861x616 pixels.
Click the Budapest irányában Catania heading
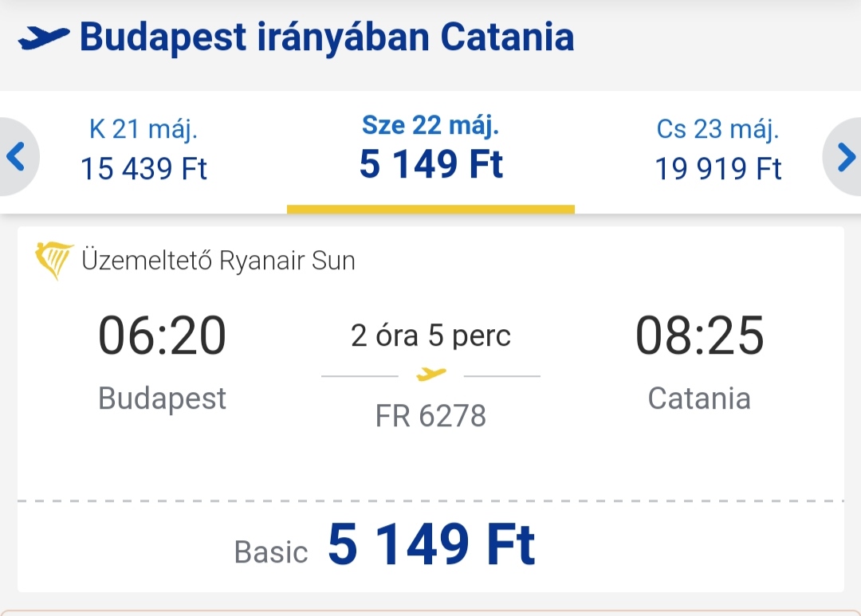pyautogui.click(x=327, y=37)
